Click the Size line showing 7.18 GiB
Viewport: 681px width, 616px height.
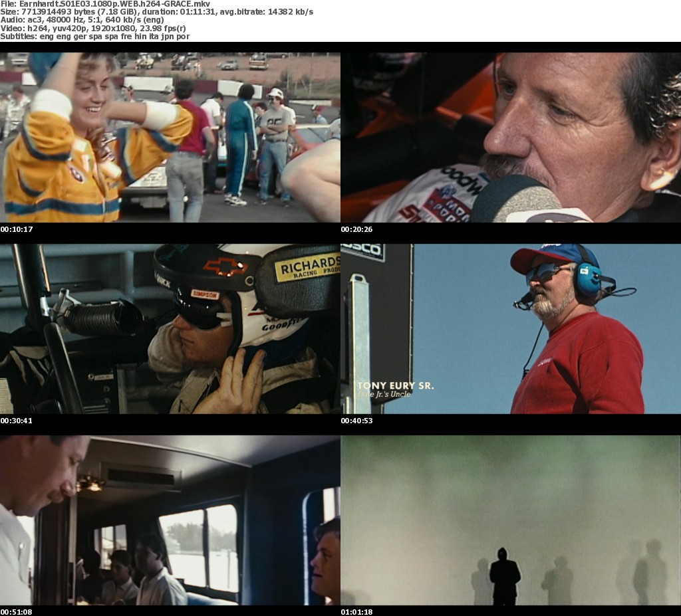(x=157, y=12)
